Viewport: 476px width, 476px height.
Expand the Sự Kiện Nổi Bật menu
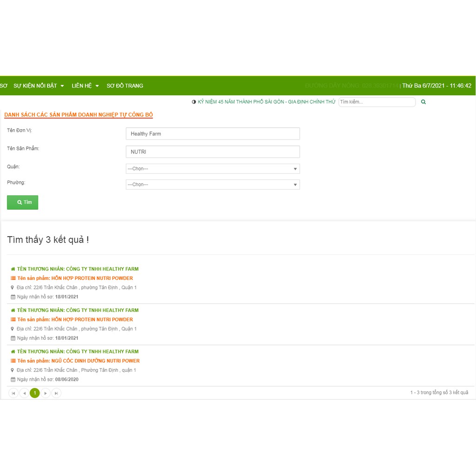[39, 86]
